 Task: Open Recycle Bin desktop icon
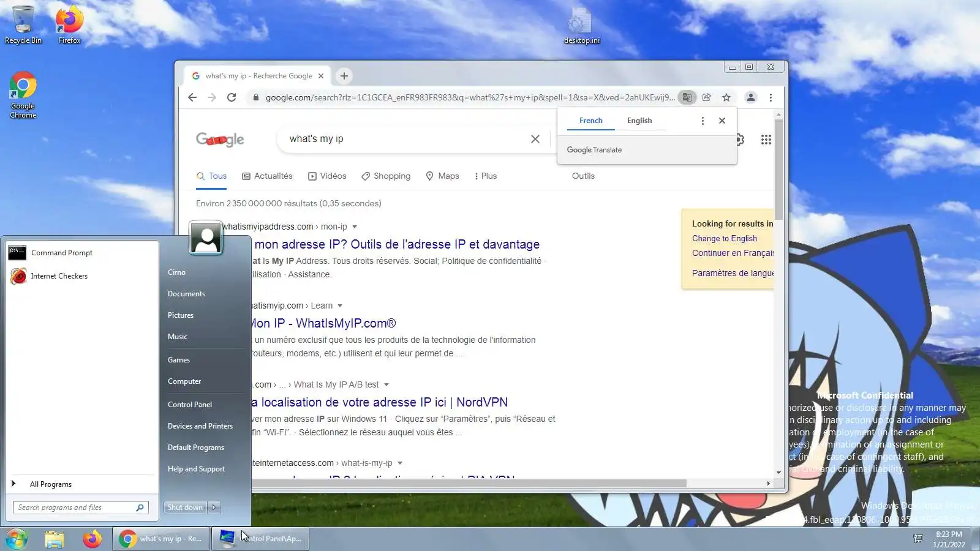coord(23,24)
